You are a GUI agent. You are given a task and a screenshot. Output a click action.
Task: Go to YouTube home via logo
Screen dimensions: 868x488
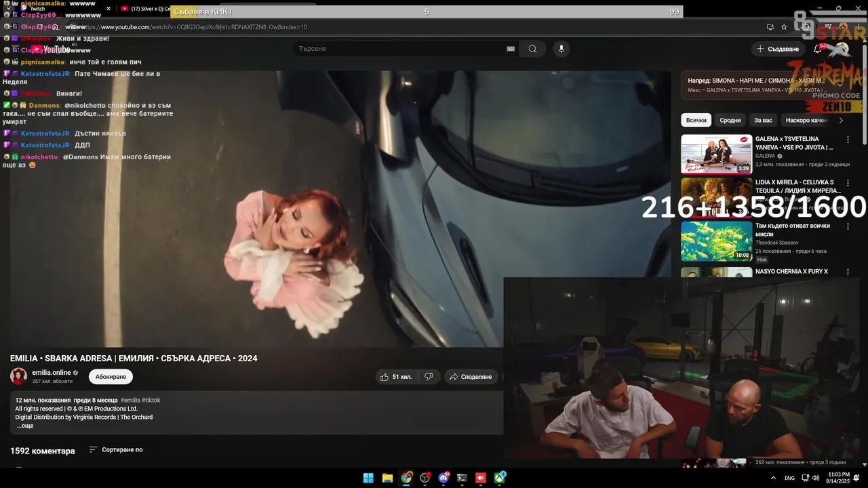click(51, 49)
